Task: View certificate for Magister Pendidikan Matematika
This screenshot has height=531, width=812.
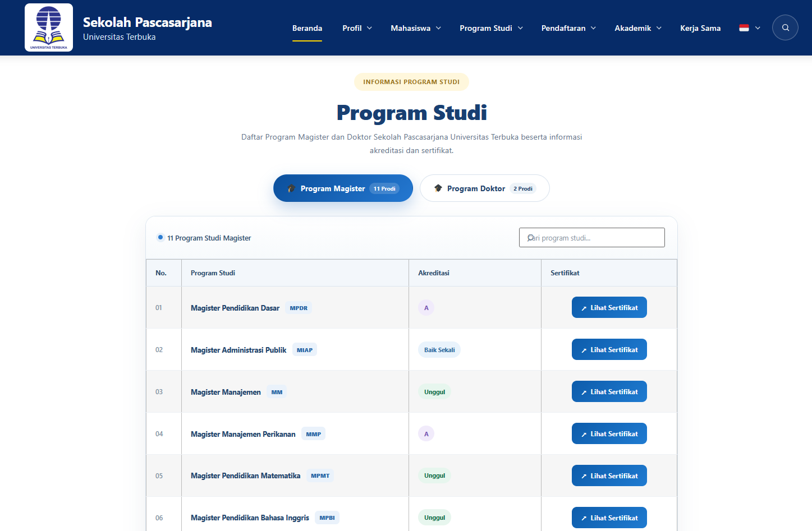Action: 609,475
